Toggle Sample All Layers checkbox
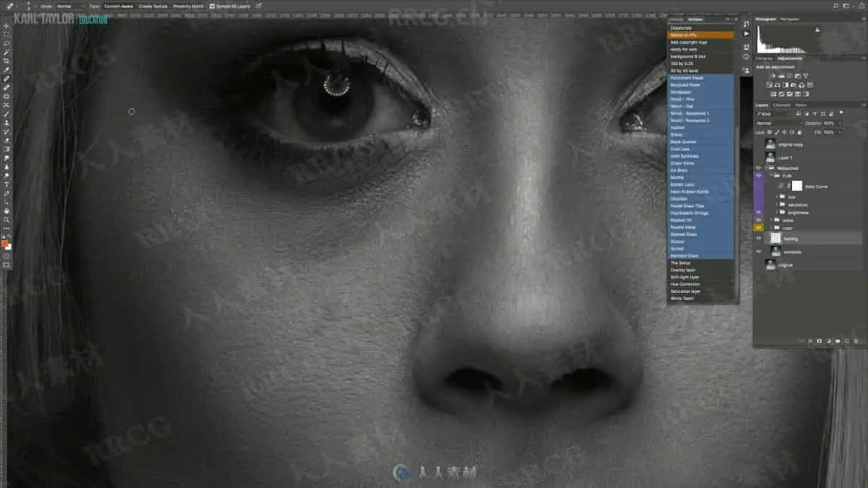The height and width of the screenshot is (488, 868). (x=212, y=6)
